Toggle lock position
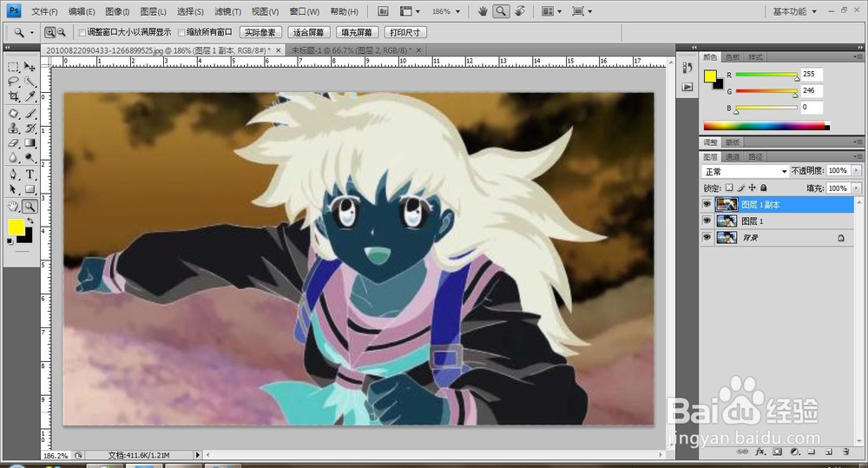 [753, 188]
